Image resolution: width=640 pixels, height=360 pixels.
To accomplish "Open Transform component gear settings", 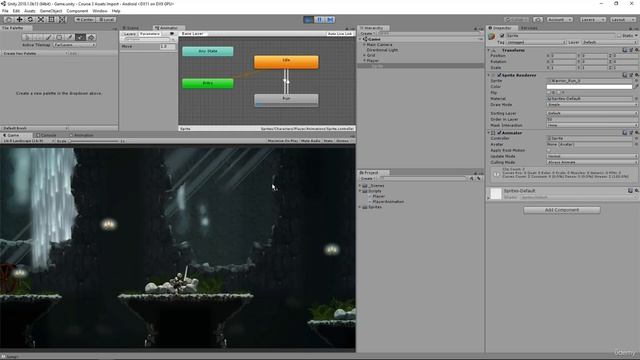I will pyautogui.click(x=636, y=50).
